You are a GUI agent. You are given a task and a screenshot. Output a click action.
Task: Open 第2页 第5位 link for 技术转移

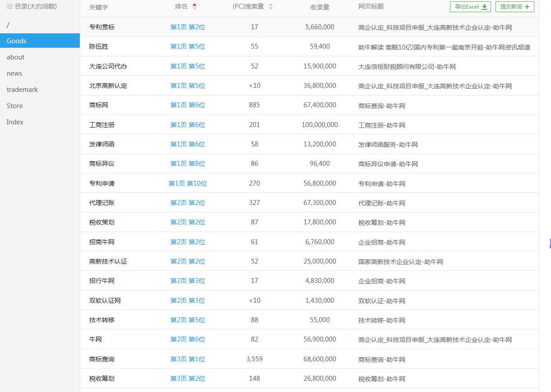[188, 320]
